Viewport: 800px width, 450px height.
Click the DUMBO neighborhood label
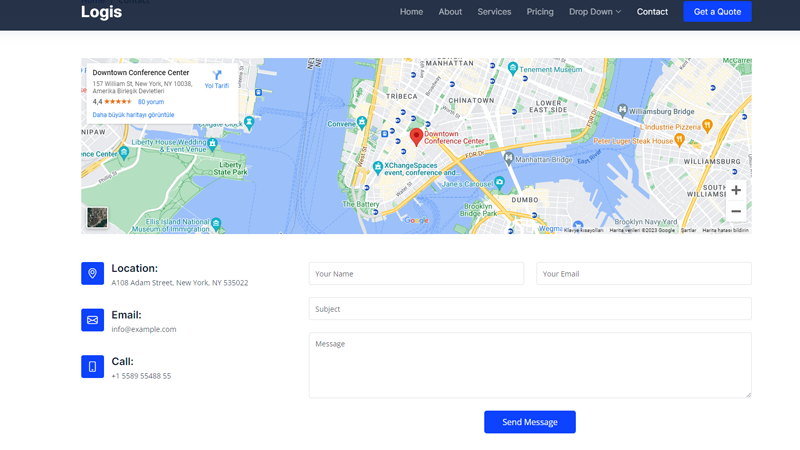coord(525,199)
